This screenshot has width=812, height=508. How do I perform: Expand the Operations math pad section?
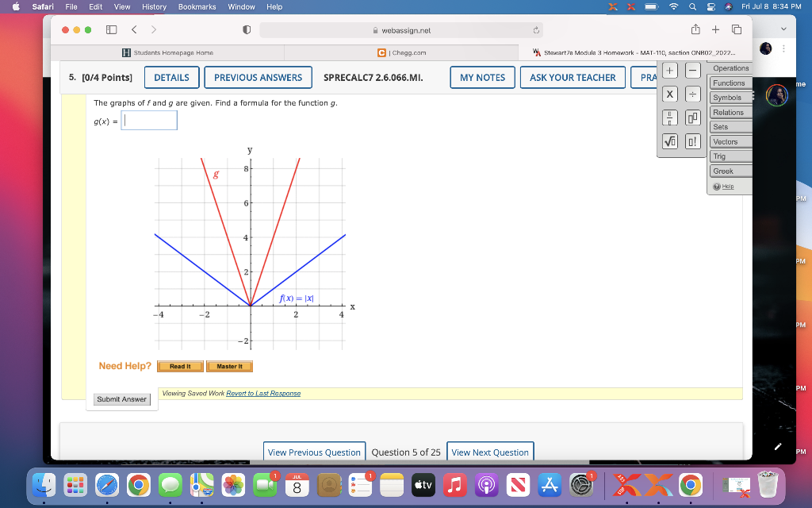coord(730,68)
